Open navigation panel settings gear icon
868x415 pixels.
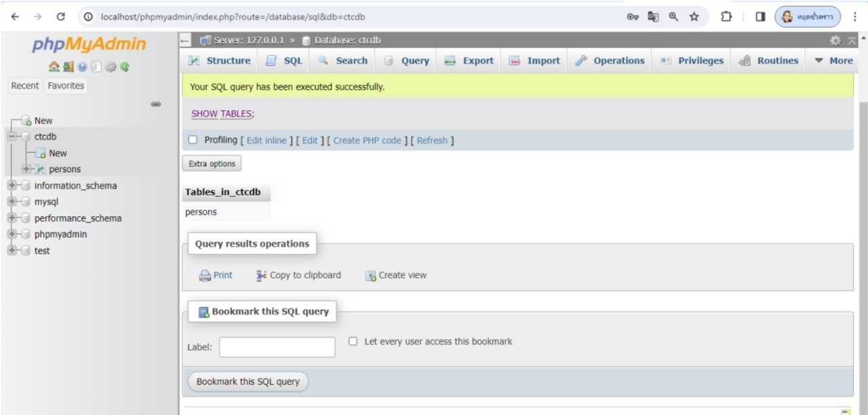111,67
